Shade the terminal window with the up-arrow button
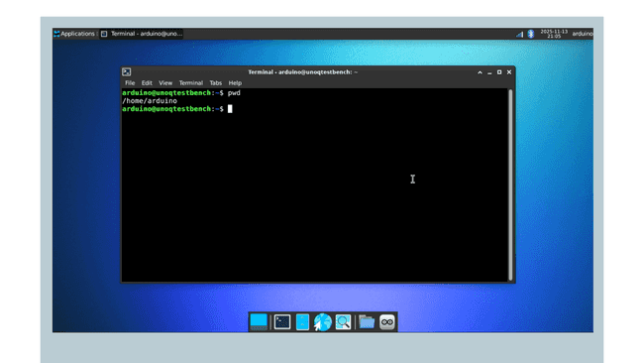The image size is (644, 363). pos(480,72)
